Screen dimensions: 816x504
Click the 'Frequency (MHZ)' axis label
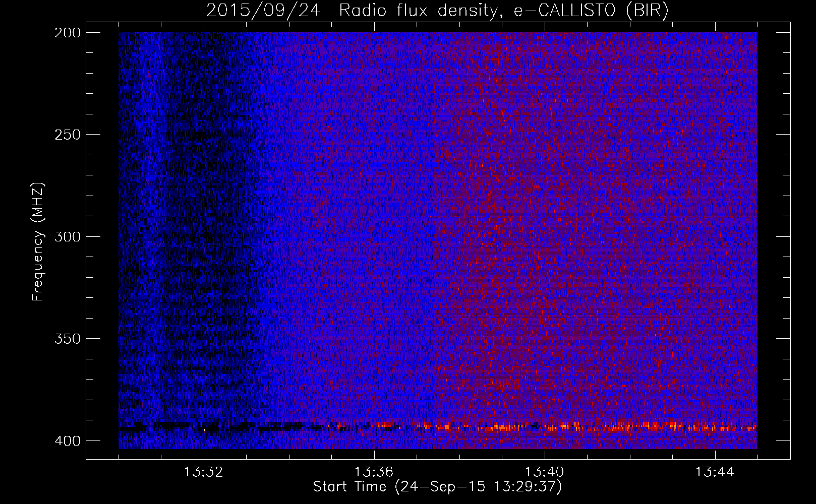[x=37, y=242]
